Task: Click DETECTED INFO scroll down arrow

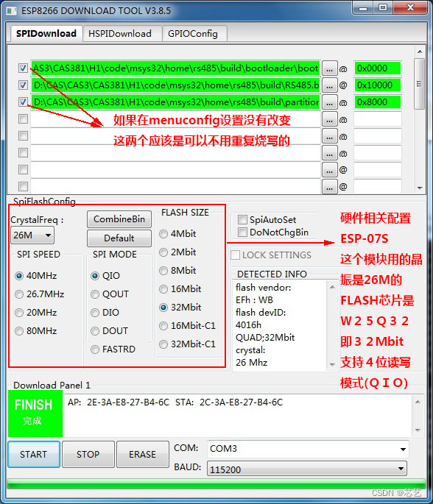Action: [332, 364]
